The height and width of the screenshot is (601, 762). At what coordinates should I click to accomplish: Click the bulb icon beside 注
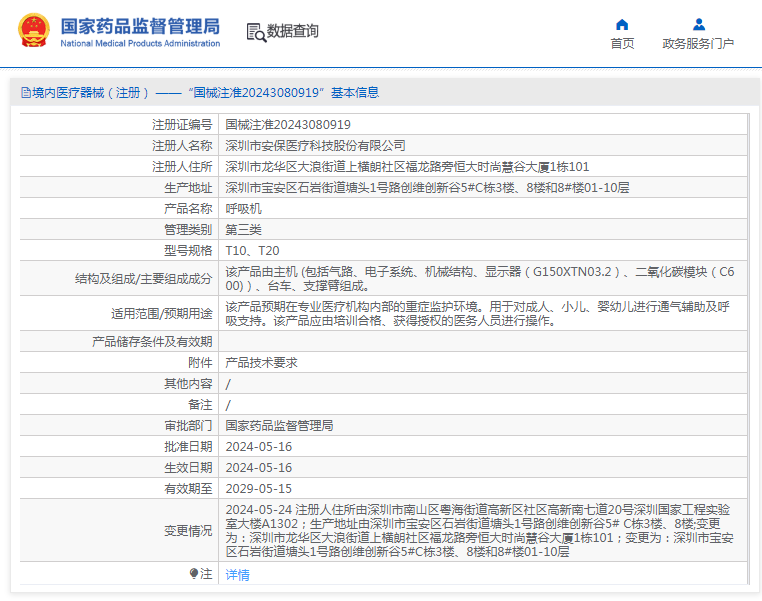pyautogui.click(x=194, y=574)
